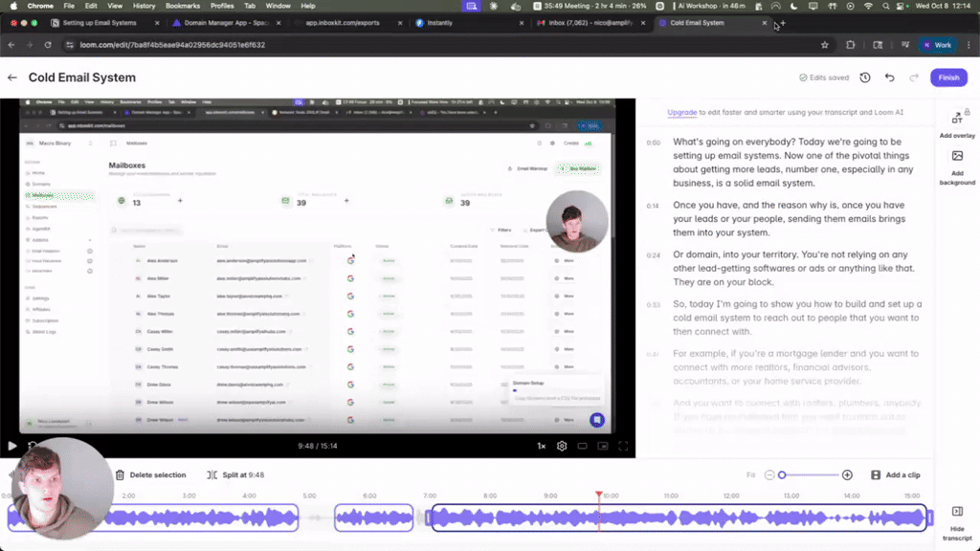
Task: Select the middle waveform clip near 6:00
Action: [x=374, y=518]
